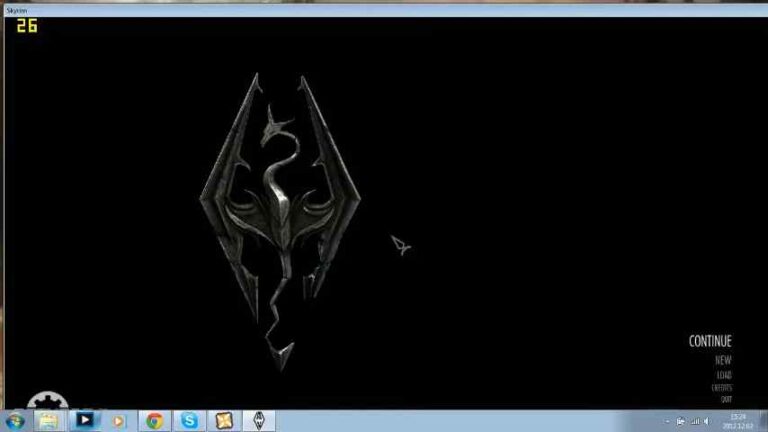
Task: Click the network signal icon in tray
Action: [693, 421]
